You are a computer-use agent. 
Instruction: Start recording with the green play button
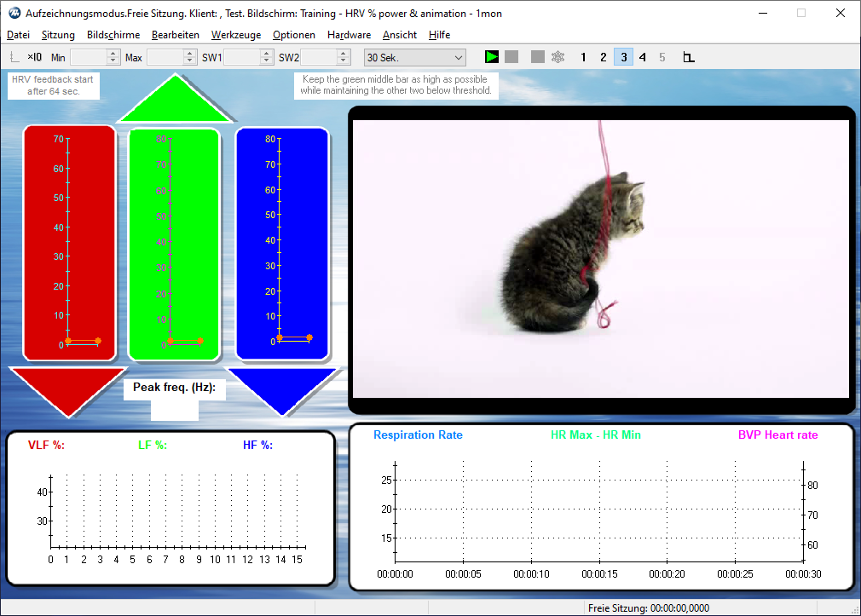(492, 57)
